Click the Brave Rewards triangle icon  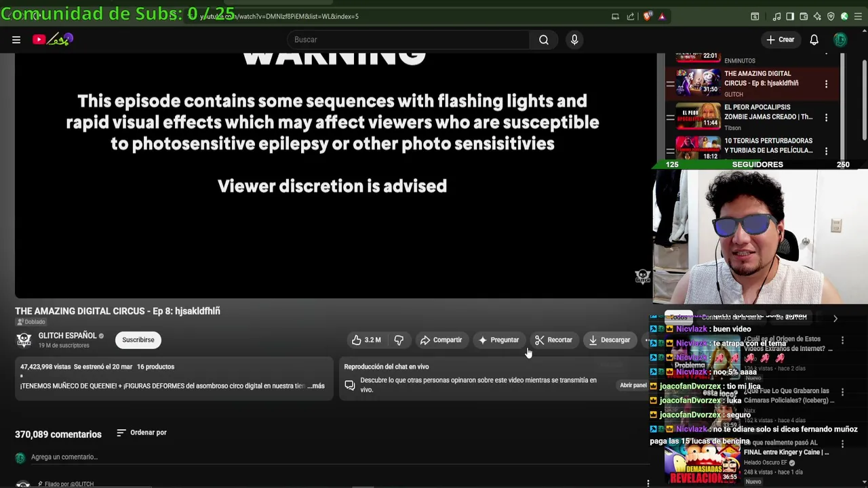click(x=662, y=16)
